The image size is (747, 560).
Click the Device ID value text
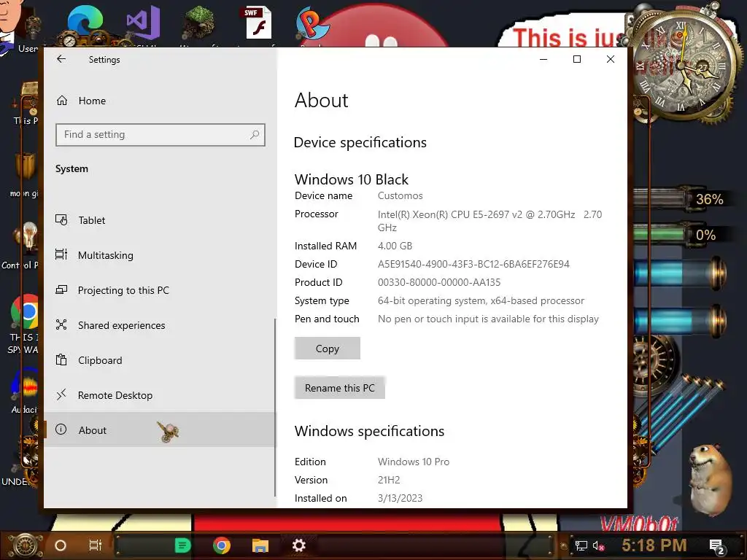[x=473, y=264]
